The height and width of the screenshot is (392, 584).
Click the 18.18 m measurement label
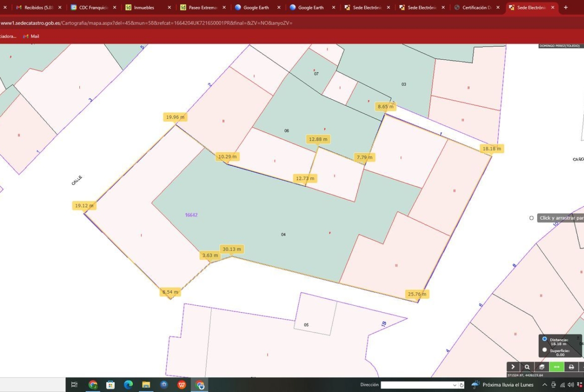(492, 148)
